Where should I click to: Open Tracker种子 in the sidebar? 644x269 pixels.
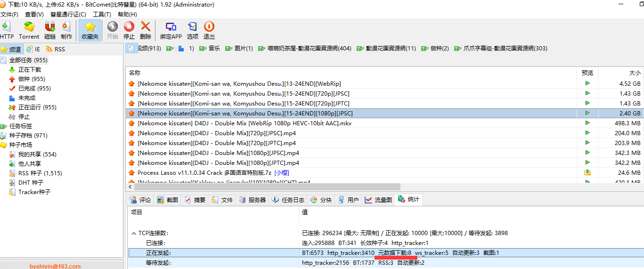34,192
